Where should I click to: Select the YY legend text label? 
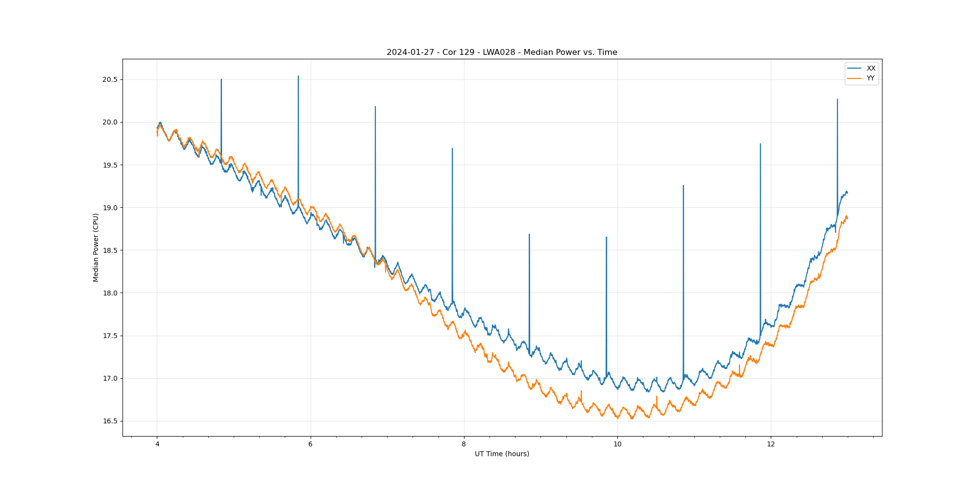click(870, 78)
